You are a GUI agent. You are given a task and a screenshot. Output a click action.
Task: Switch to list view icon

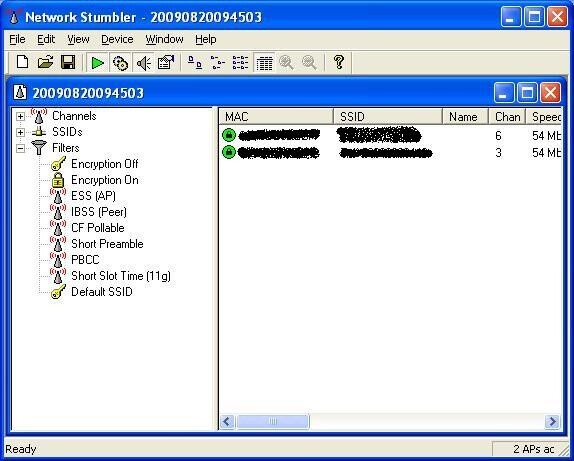(240, 63)
